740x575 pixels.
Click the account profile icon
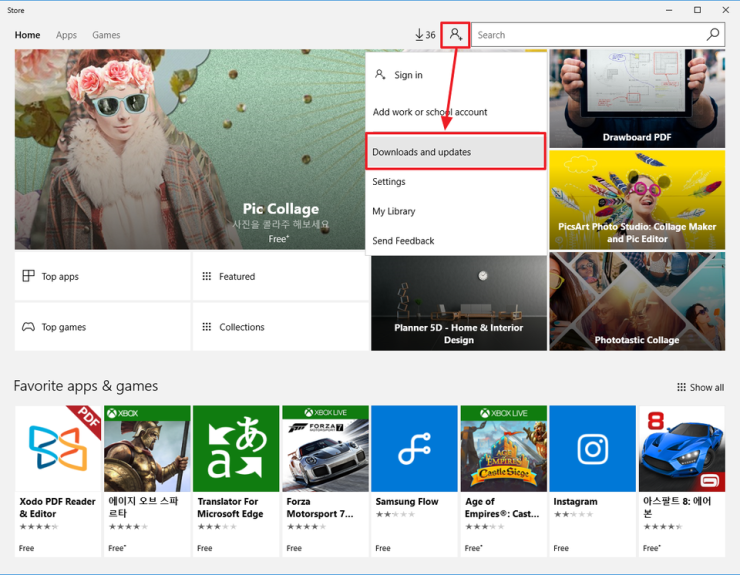455,34
